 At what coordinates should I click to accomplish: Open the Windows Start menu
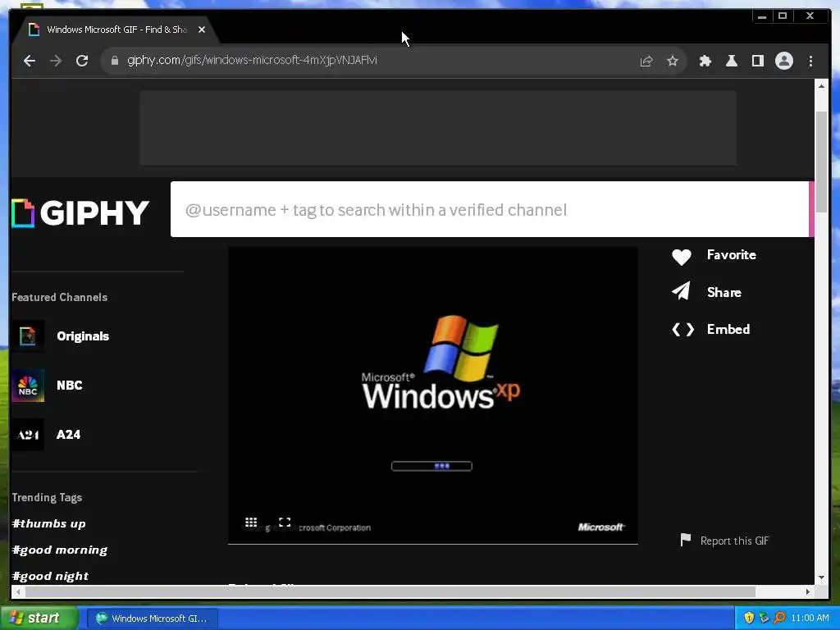pyautogui.click(x=38, y=619)
